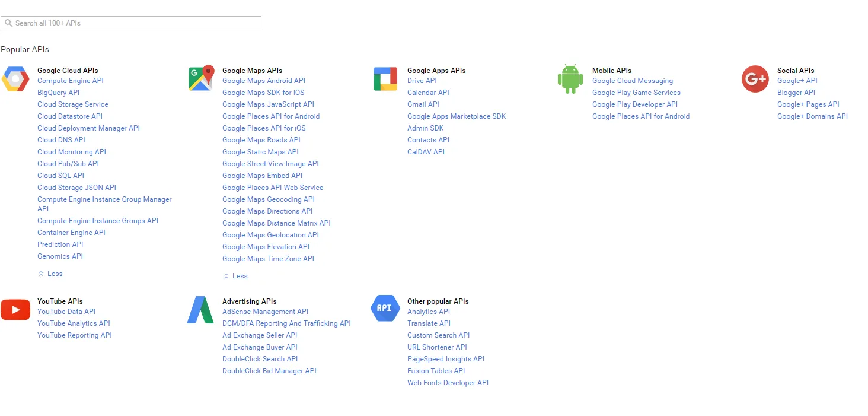Image resolution: width=868 pixels, height=416 pixels.
Task: Click the Google Apps square icon
Action: [x=385, y=79]
